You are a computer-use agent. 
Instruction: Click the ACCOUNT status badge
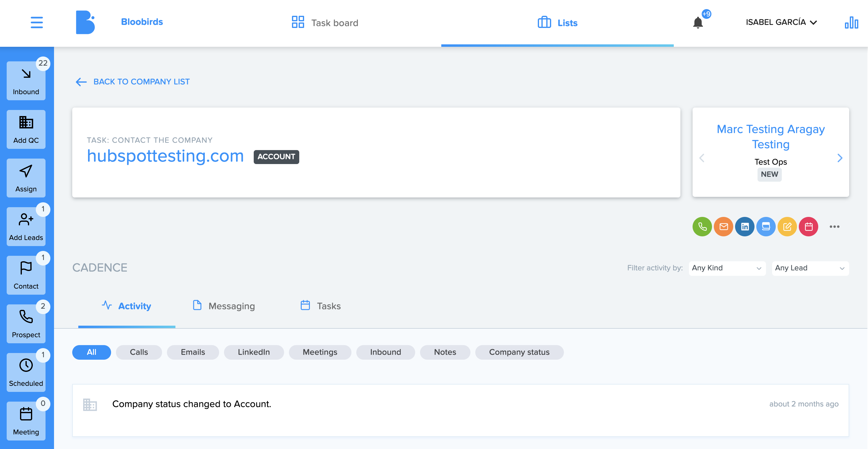click(276, 157)
